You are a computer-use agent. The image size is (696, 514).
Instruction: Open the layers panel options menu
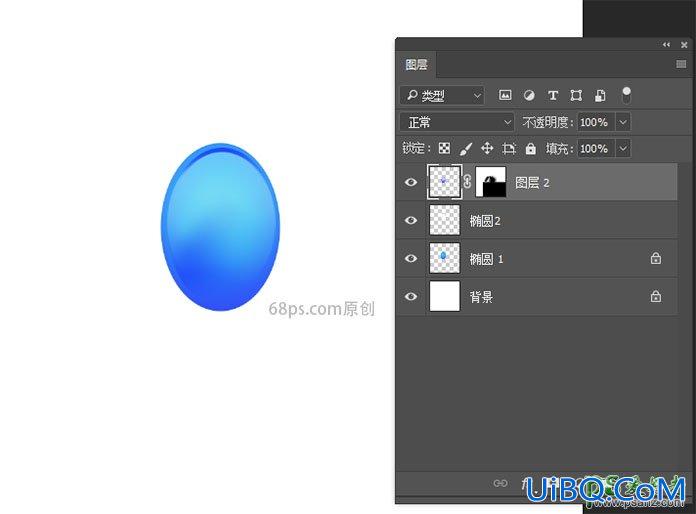681,65
